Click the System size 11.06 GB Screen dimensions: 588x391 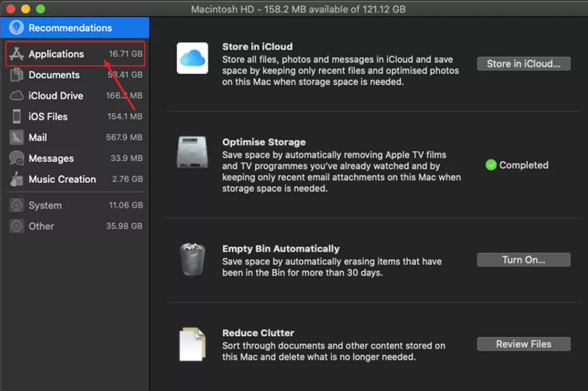(126, 205)
